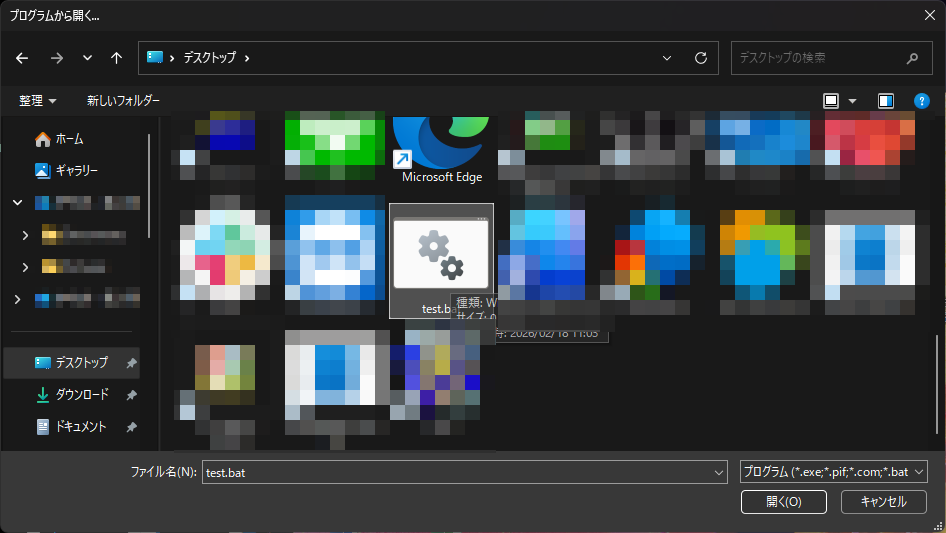Viewport: 946px width, 533px height.
Task: Click the Back navigation arrow
Action: [x=22, y=58]
